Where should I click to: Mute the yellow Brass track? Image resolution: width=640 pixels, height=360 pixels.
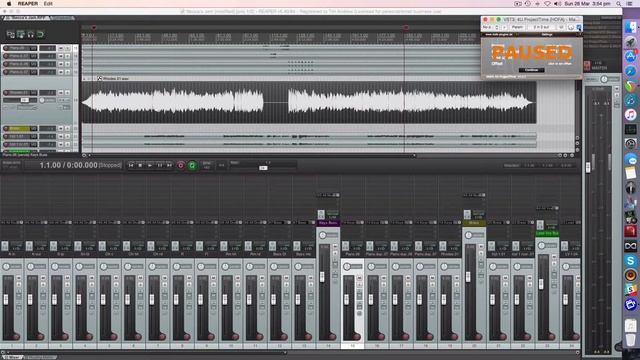point(61,129)
